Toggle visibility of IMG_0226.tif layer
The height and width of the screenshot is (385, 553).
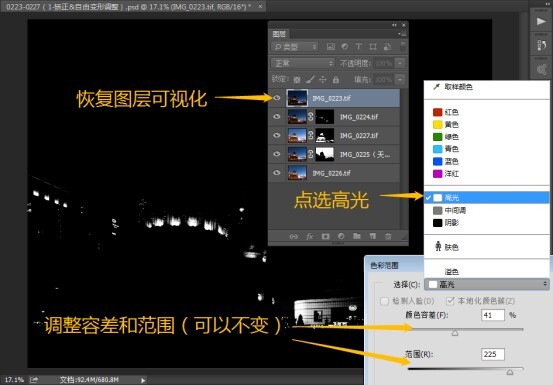click(277, 172)
